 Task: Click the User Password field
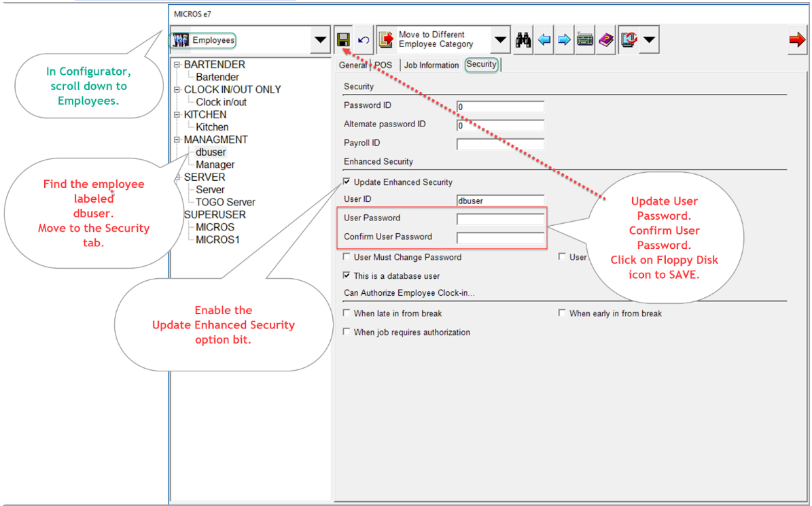click(500, 219)
